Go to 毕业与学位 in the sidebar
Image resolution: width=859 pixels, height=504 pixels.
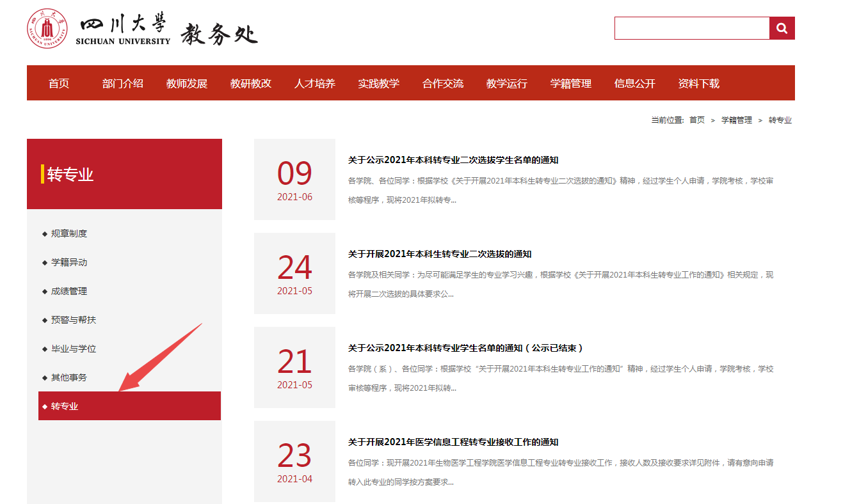[x=74, y=349]
